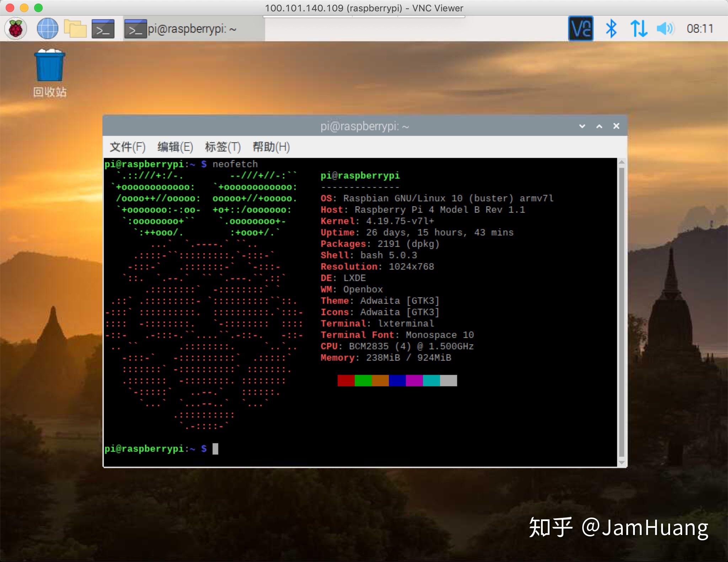Click the terminal scrollbar up arrow

pos(621,163)
